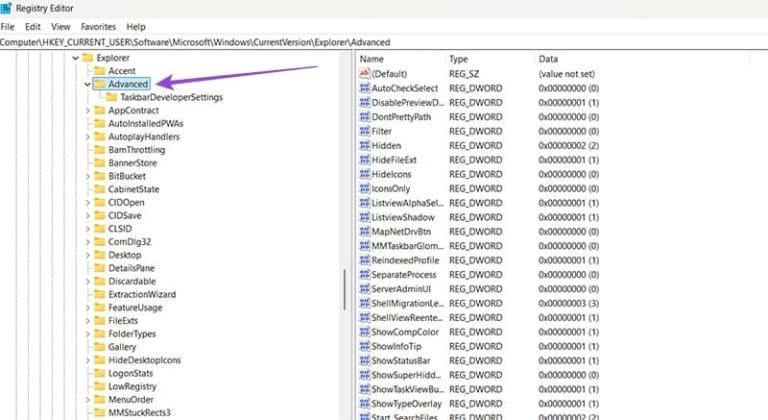The image size is (768, 420).
Task: Select the LogonStats folder icon
Action: pyautogui.click(x=100, y=373)
